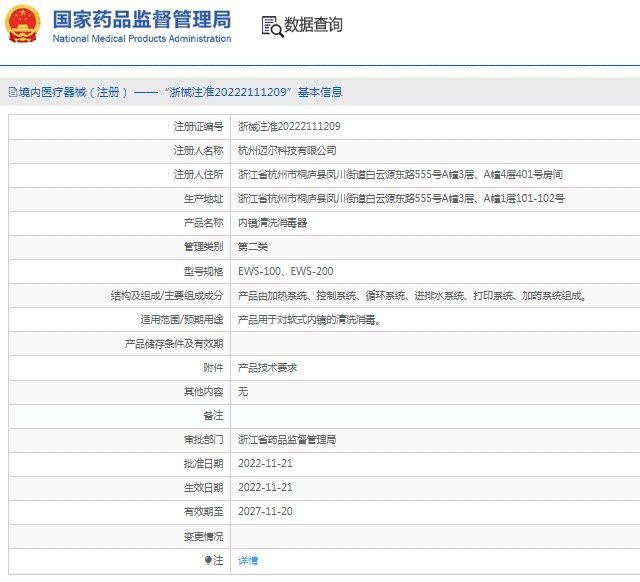Viewport: 640px width, 582px height.
Task: Click the 注册人名称 label
Action: [199, 151]
